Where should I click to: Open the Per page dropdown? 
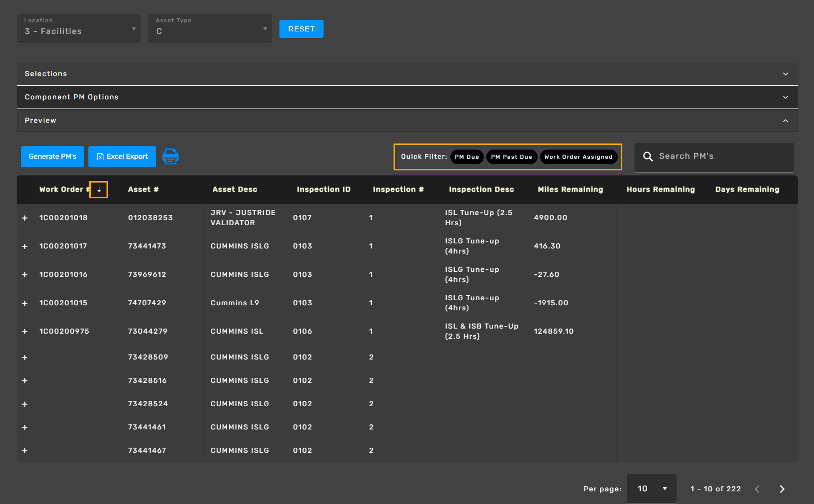tap(651, 489)
